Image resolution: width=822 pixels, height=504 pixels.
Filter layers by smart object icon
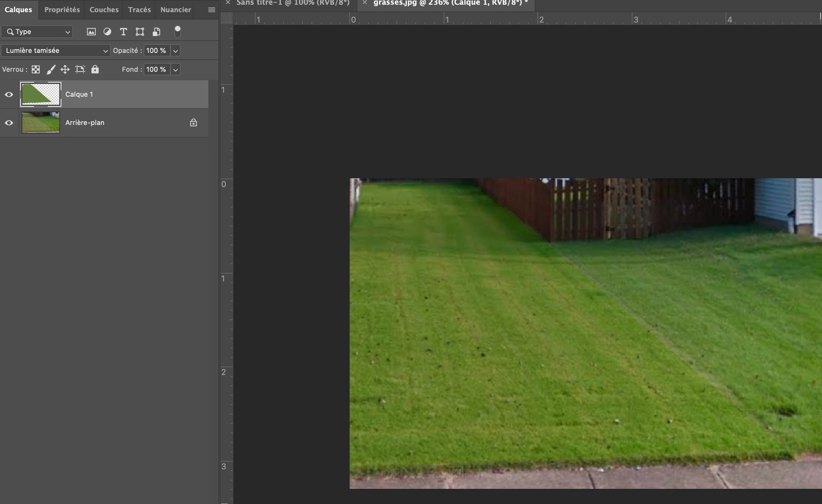click(156, 32)
